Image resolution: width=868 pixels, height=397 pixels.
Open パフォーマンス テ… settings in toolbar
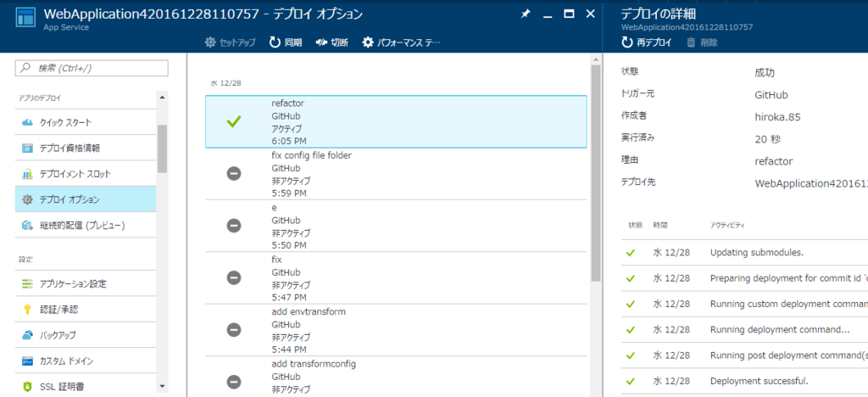click(x=401, y=42)
